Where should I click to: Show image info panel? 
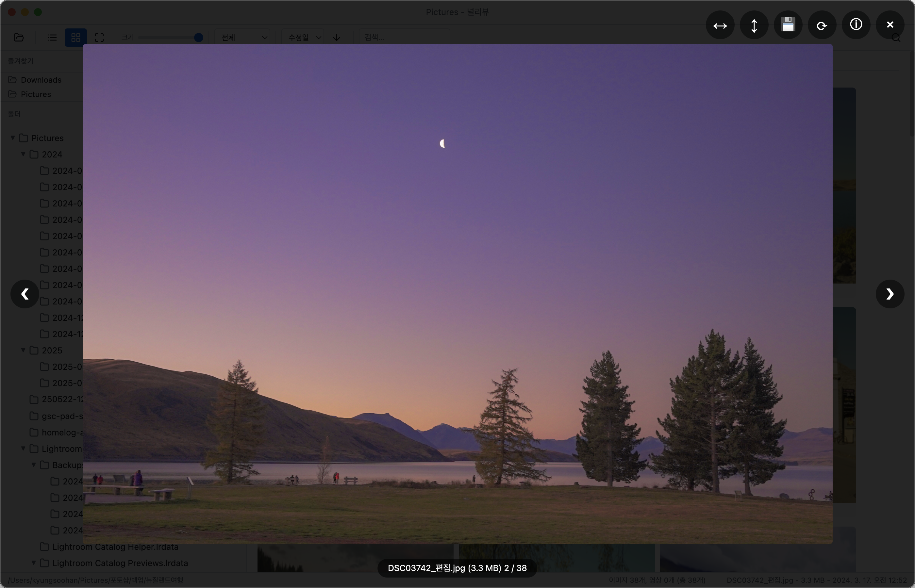(x=856, y=25)
